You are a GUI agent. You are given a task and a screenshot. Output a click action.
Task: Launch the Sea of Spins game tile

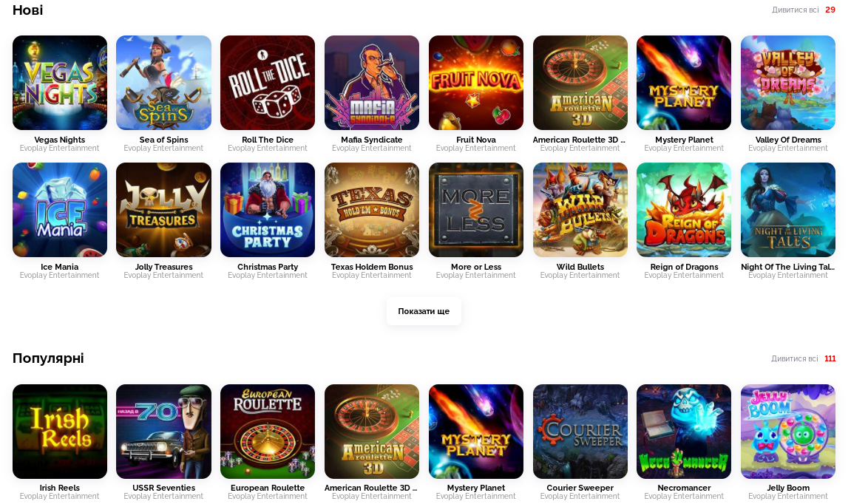[163, 83]
